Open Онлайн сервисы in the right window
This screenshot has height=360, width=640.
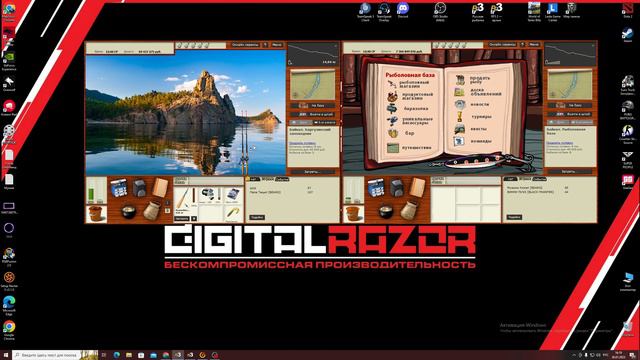click(502, 44)
